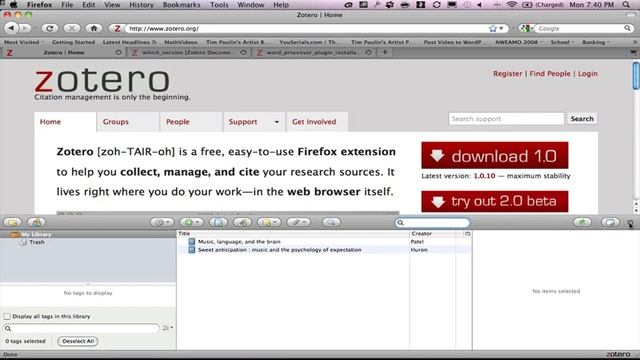Click the book icon beside Music, language

point(192,242)
